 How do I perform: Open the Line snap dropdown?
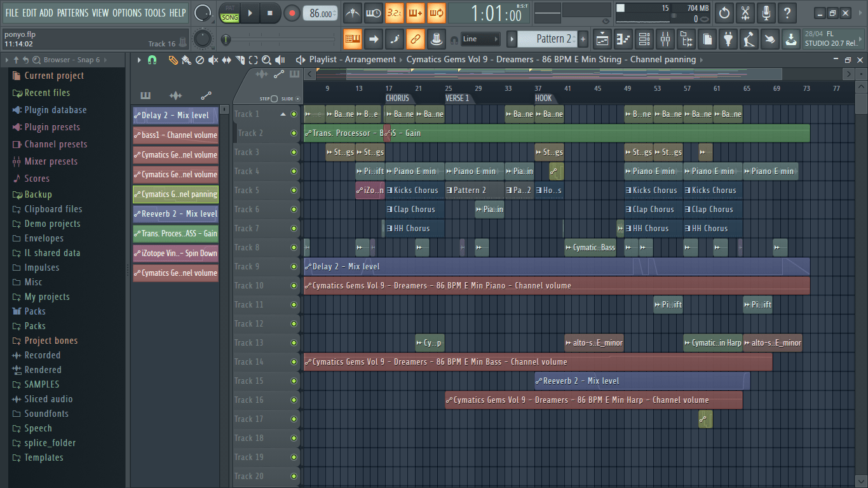click(480, 39)
